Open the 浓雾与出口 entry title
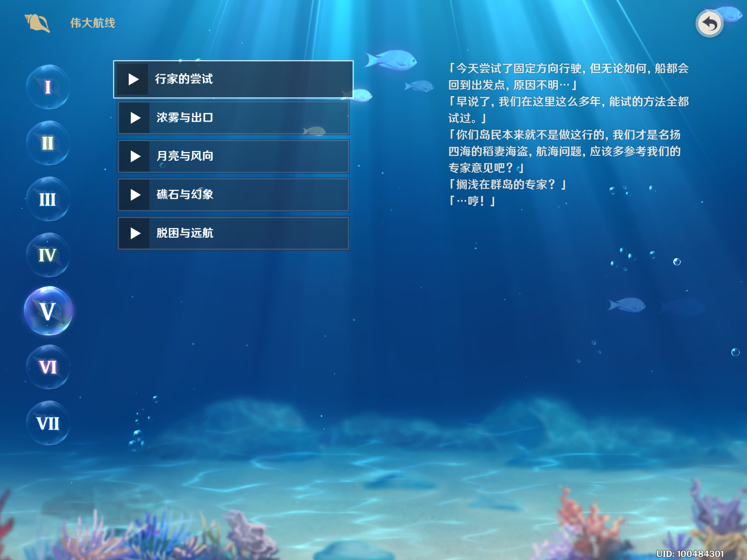The height and width of the screenshot is (560, 747). [x=185, y=118]
